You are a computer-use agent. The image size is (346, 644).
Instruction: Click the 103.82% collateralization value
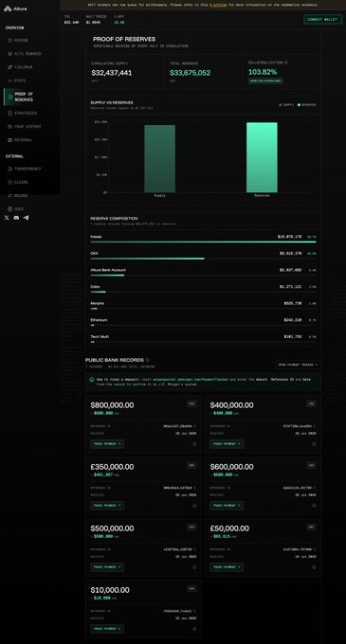point(263,72)
